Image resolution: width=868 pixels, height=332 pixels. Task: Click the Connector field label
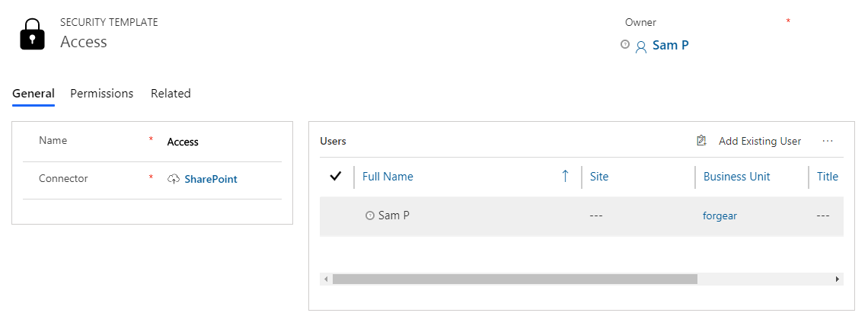63,179
